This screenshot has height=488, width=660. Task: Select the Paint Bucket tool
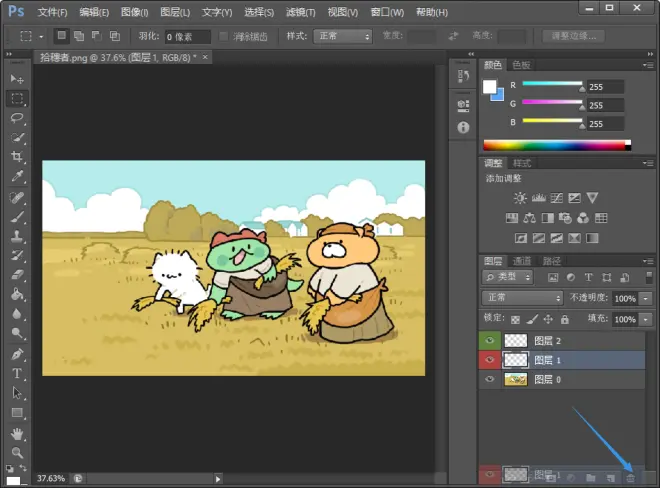[x=17, y=294]
